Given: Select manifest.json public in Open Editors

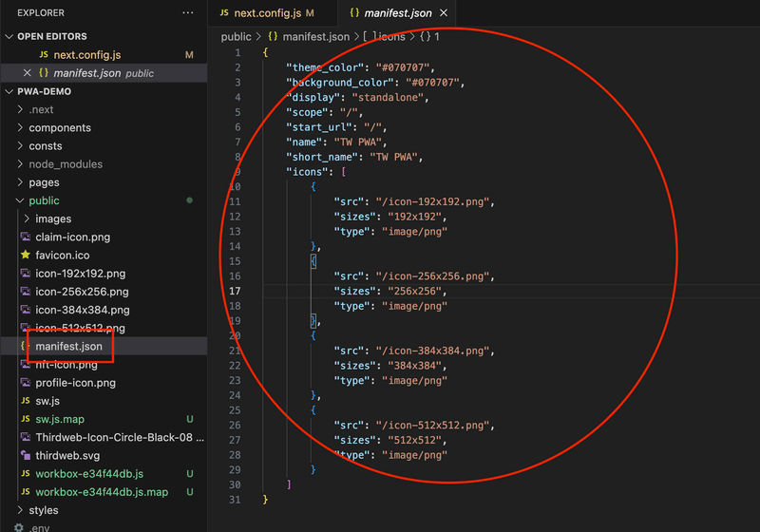Looking at the screenshot, I should coord(104,73).
